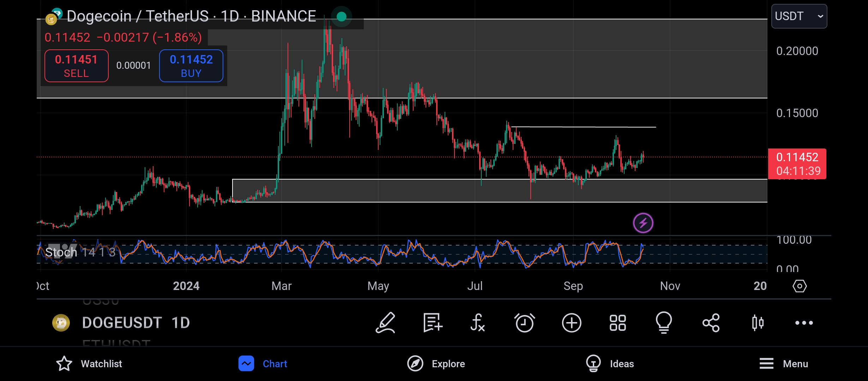Tap the Nov time axis label

(x=670, y=286)
